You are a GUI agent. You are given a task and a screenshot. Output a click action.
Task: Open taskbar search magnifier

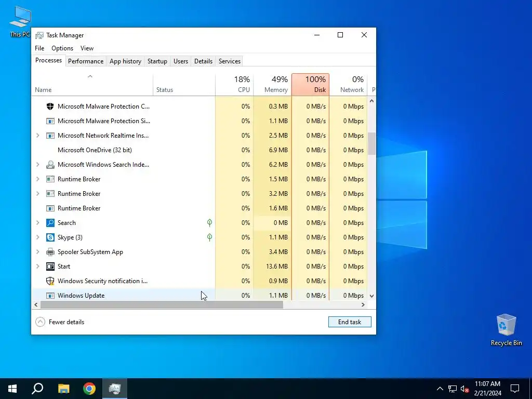point(37,389)
